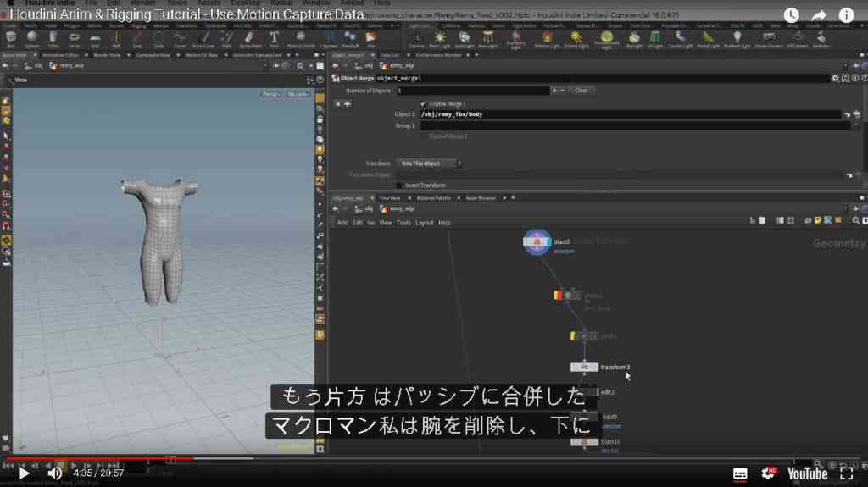The height and width of the screenshot is (487, 868).
Task: Click the transform3 node label
Action: tap(615, 368)
